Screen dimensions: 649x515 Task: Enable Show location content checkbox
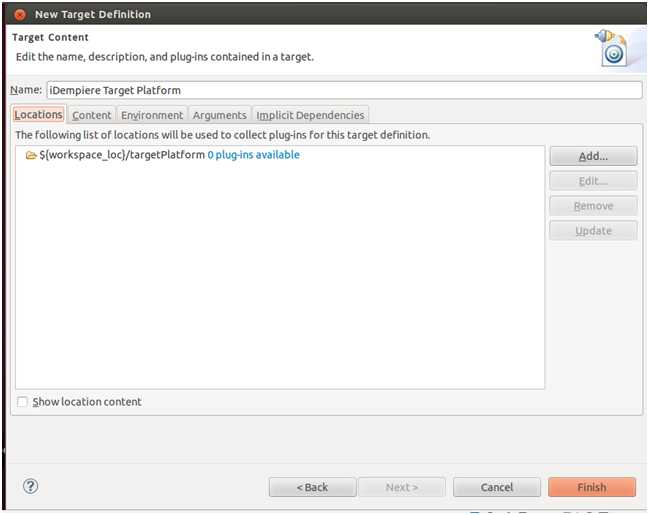pos(22,402)
